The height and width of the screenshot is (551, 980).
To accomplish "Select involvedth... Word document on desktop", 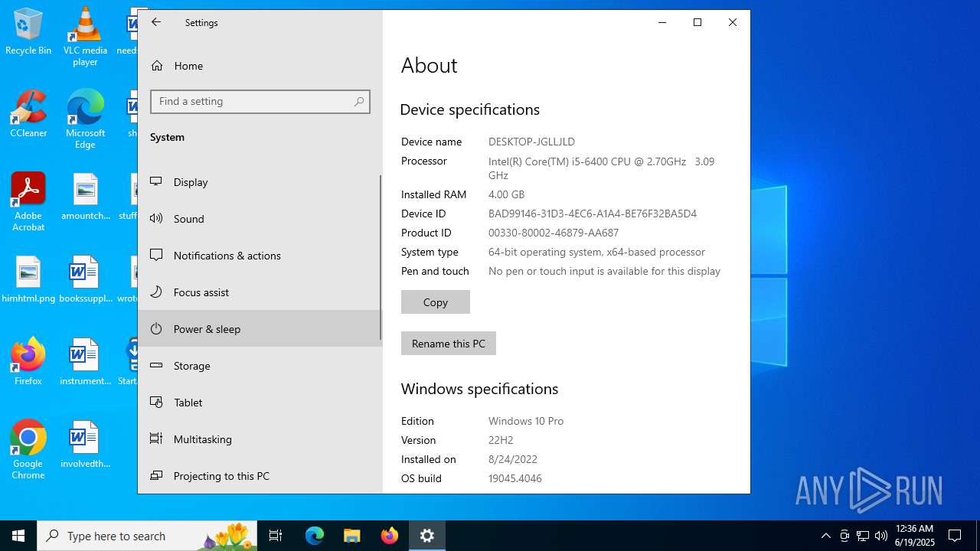I will tap(85, 445).
